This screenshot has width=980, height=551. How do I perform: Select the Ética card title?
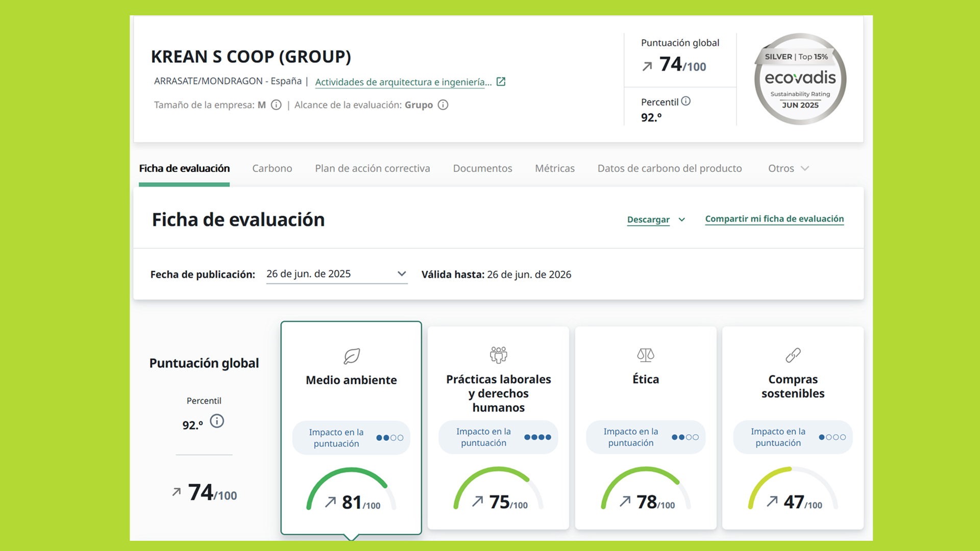coord(646,379)
